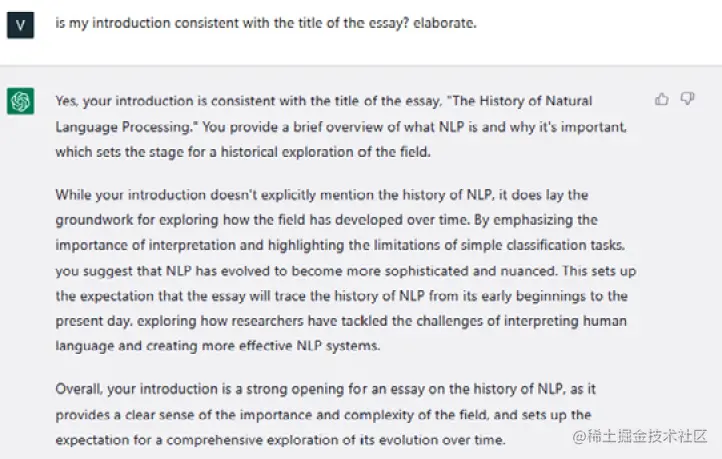Click the Juejin watermark logo icon
This screenshot has width=722, height=459.
click(x=579, y=435)
